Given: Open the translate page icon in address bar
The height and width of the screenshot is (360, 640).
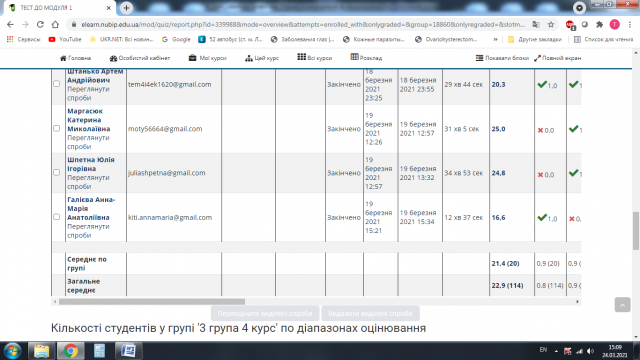Looking at the screenshot, I should [536, 24].
